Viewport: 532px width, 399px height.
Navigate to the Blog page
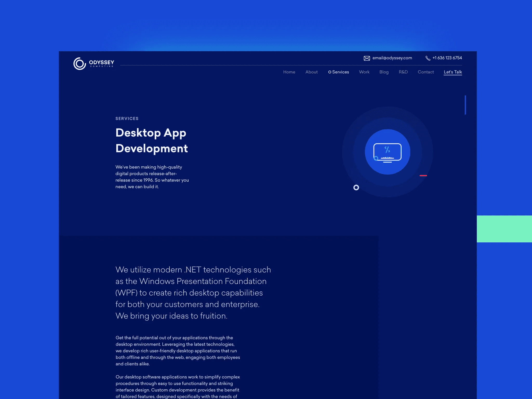click(384, 72)
